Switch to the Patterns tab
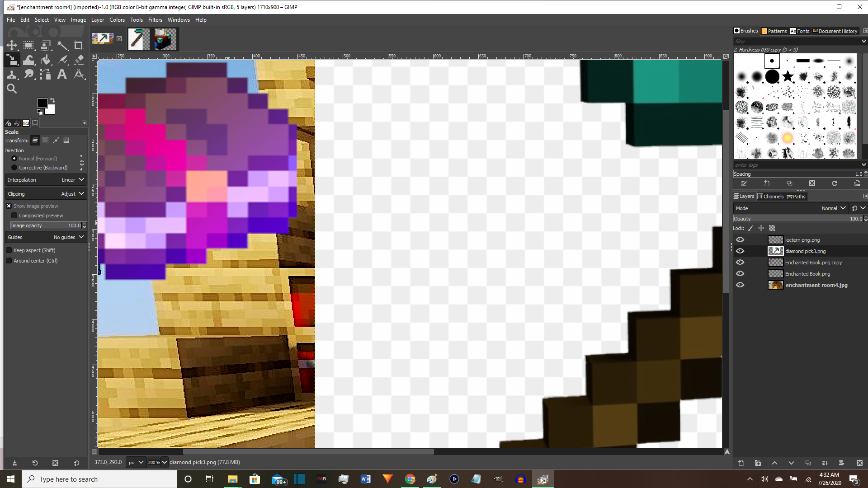The image size is (868, 488). [774, 31]
